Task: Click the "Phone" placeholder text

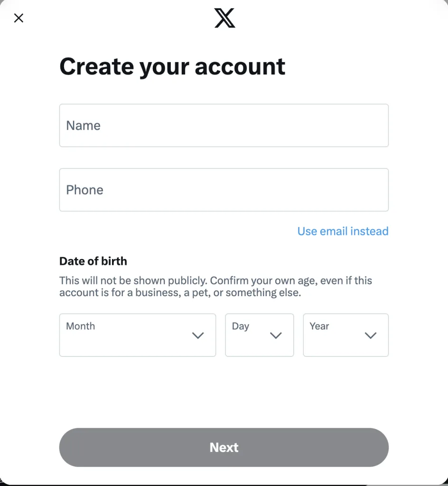Action: pyautogui.click(x=84, y=190)
